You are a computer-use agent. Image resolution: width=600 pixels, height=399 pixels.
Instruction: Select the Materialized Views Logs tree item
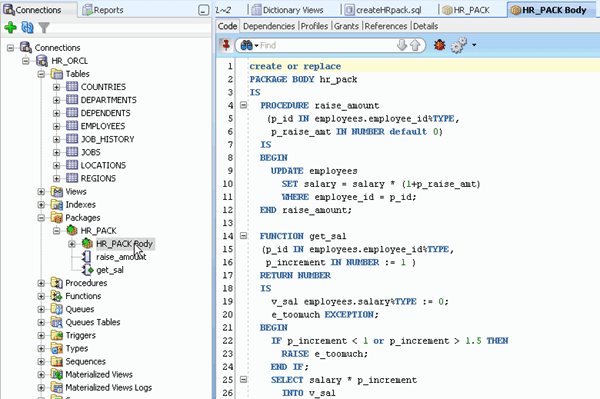(108, 388)
